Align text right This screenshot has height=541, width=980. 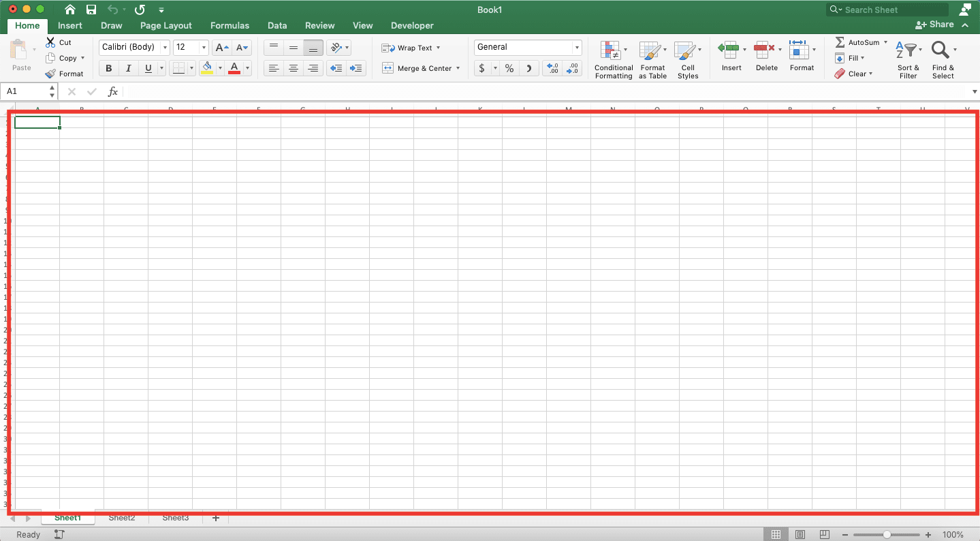point(313,68)
